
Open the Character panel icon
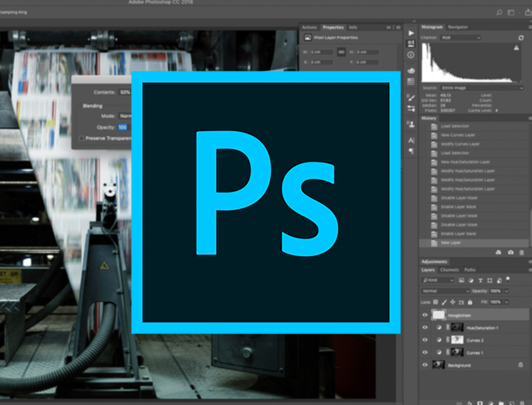(x=411, y=140)
